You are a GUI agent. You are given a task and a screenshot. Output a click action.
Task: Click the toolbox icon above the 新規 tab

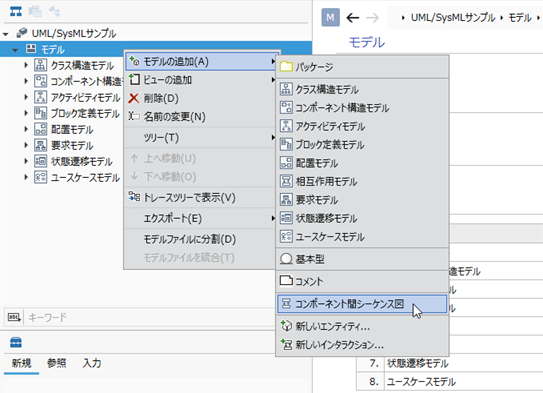pyautogui.click(x=16, y=342)
